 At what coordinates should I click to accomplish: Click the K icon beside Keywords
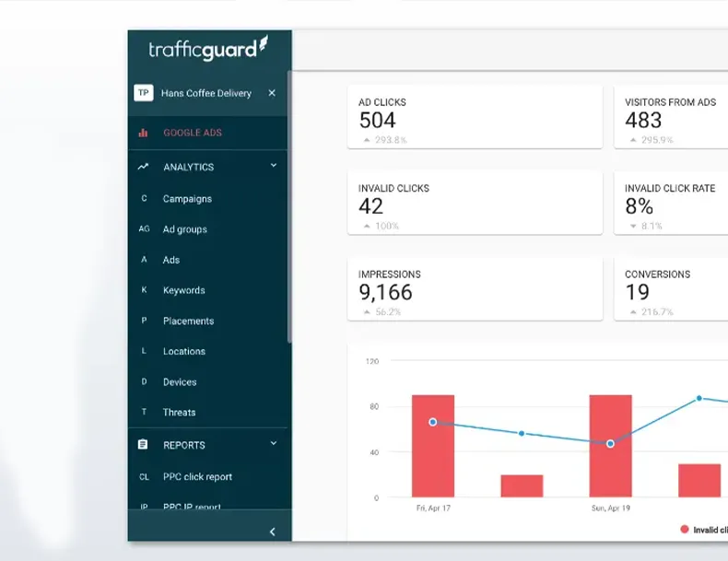point(144,290)
